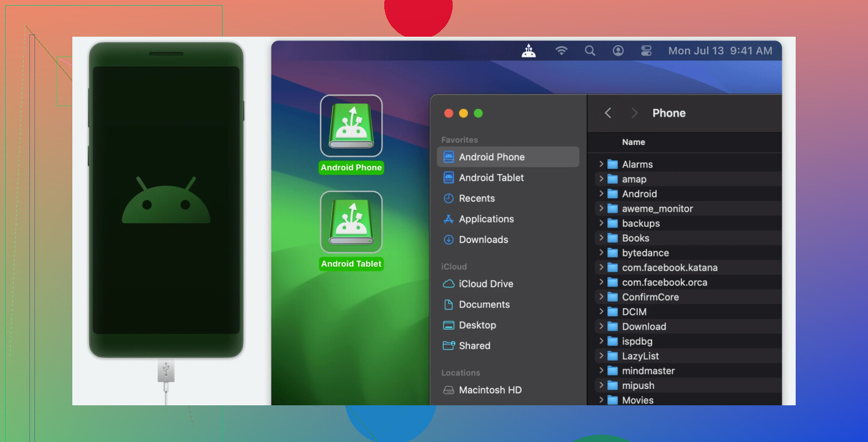Open Recents in Finder sidebar

(x=508, y=198)
